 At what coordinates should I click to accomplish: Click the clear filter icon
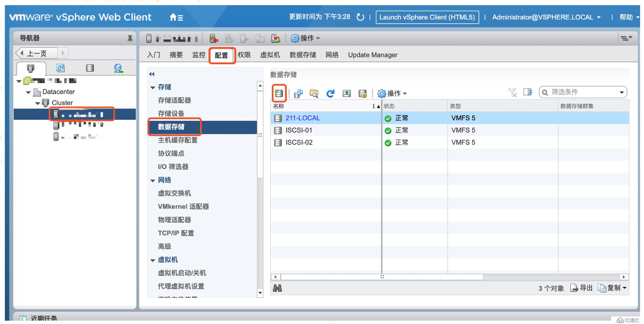pos(512,92)
